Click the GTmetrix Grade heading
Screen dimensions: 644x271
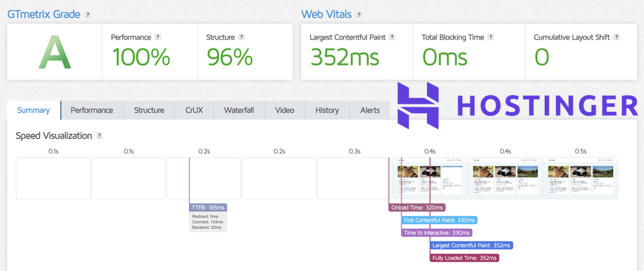tap(43, 14)
